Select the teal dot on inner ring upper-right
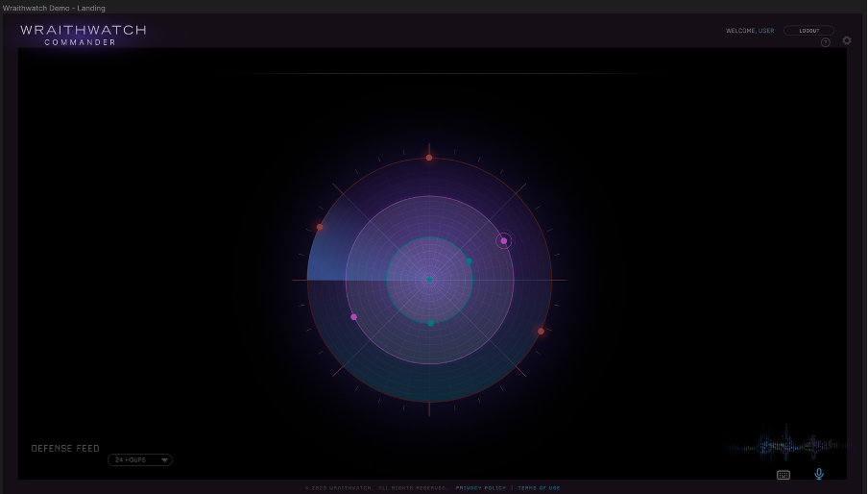The width and height of the screenshot is (868, 494). (469, 261)
